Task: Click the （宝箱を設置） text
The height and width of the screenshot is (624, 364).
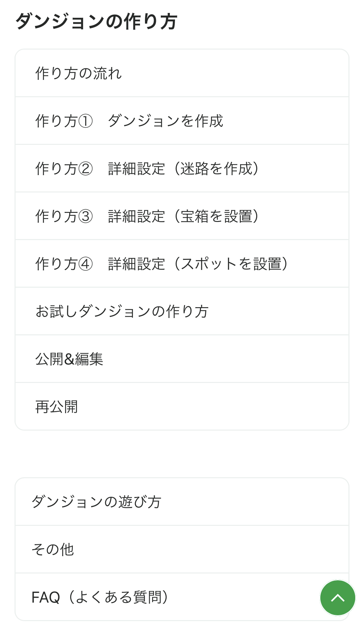Action: (216, 216)
